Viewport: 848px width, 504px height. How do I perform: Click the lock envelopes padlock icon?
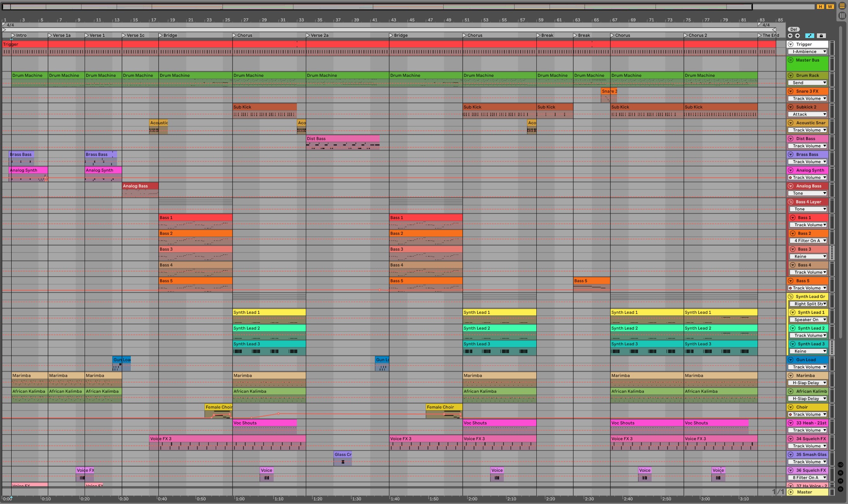tap(821, 36)
